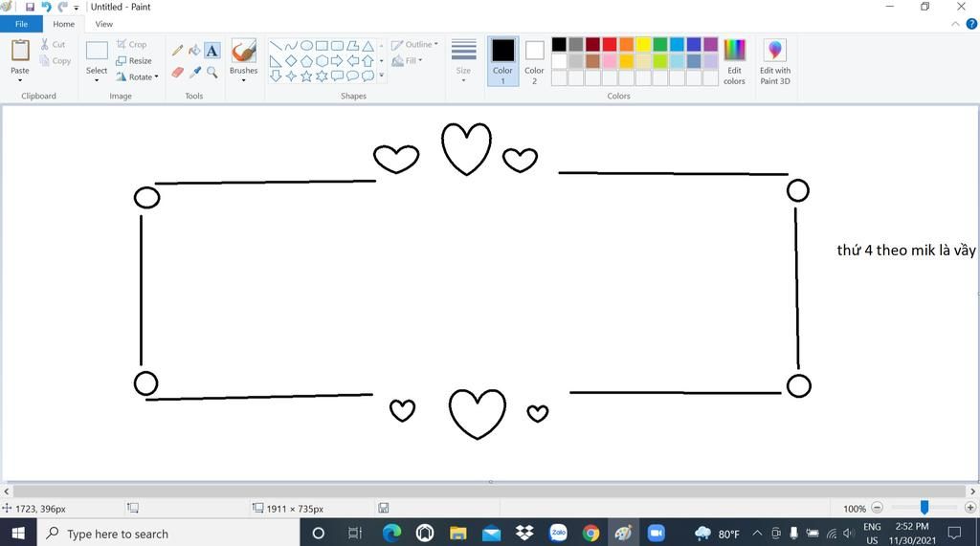The height and width of the screenshot is (546, 980).
Task: Click Redo in the quick access toolbar
Action: [x=62, y=7]
